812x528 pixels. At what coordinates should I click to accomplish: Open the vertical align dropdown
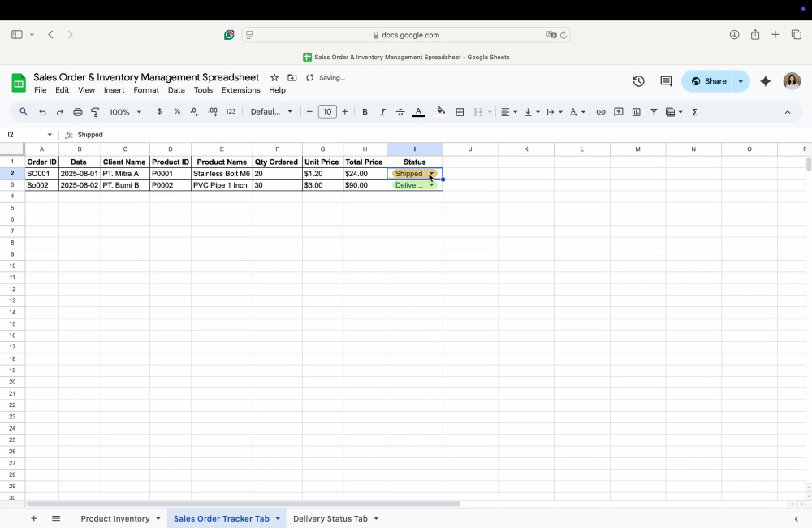[x=531, y=112]
